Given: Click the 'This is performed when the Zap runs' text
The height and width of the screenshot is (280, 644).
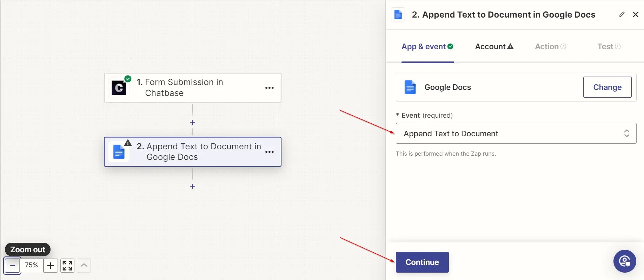Looking at the screenshot, I should coord(446,154).
